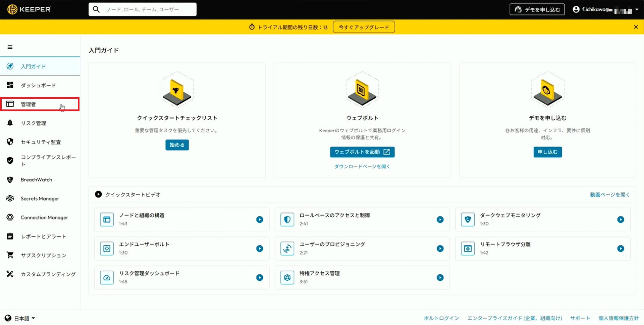
Task: Open サブスクリプション from the sidebar menu
Action: [x=43, y=255]
